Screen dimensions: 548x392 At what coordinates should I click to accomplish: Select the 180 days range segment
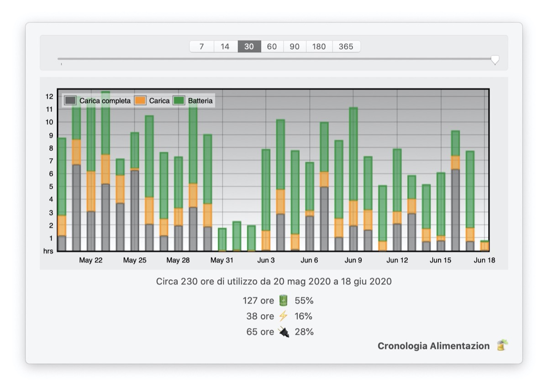[x=319, y=47]
